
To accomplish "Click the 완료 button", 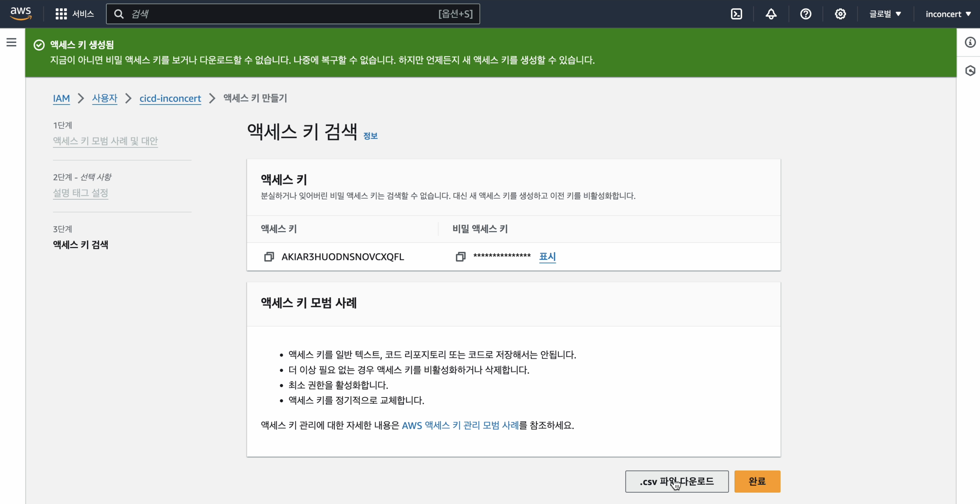I will click(757, 481).
